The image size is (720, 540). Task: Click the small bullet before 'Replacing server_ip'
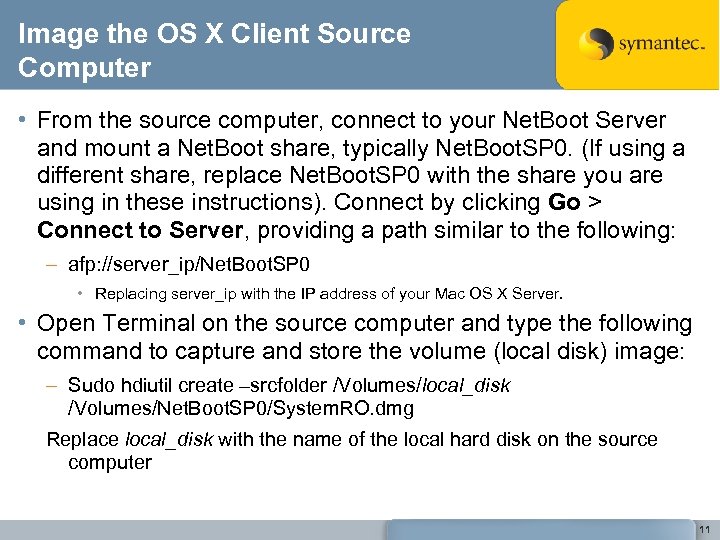pos(82,294)
